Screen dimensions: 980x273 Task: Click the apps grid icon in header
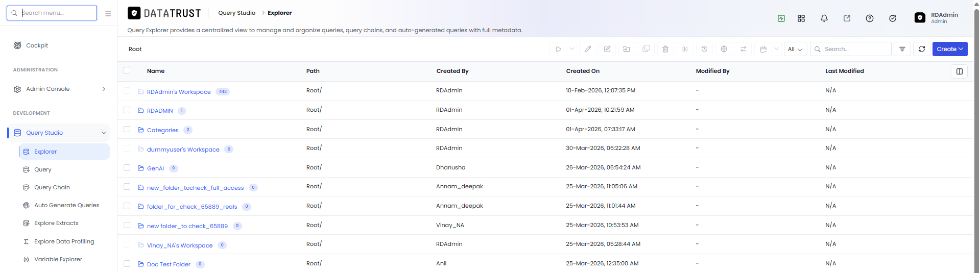pos(801,18)
